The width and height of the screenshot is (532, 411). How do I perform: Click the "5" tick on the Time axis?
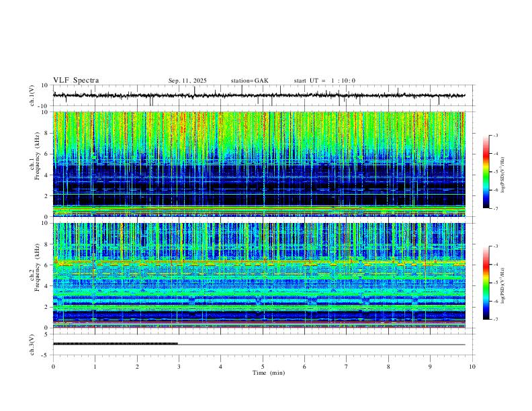pyautogui.click(x=263, y=367)
